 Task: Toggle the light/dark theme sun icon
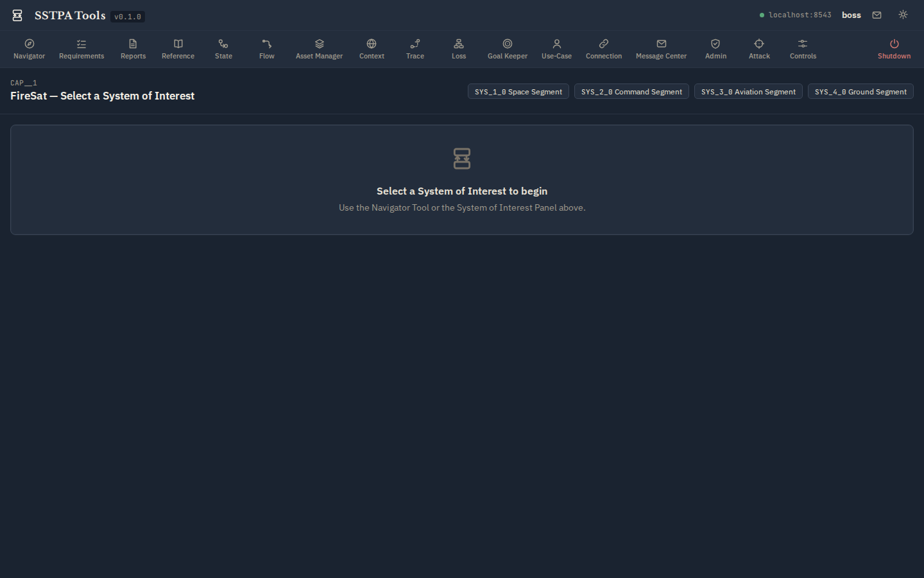[x=903, y=15]
